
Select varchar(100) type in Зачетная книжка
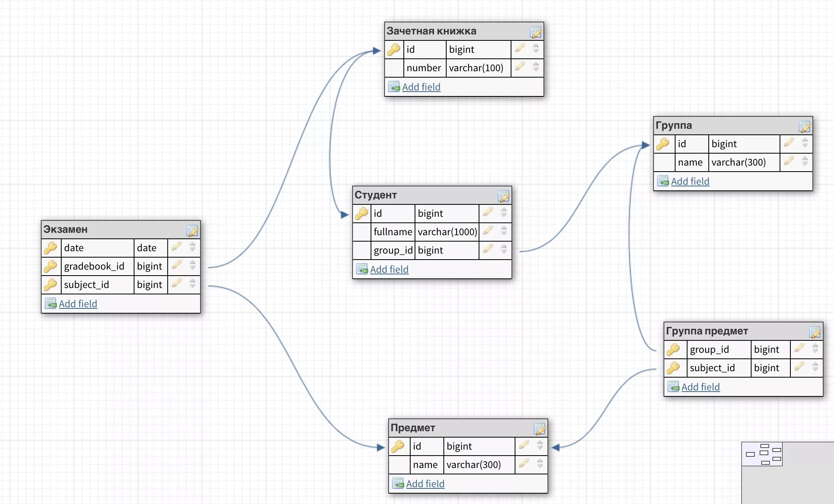tap(478, 68)
